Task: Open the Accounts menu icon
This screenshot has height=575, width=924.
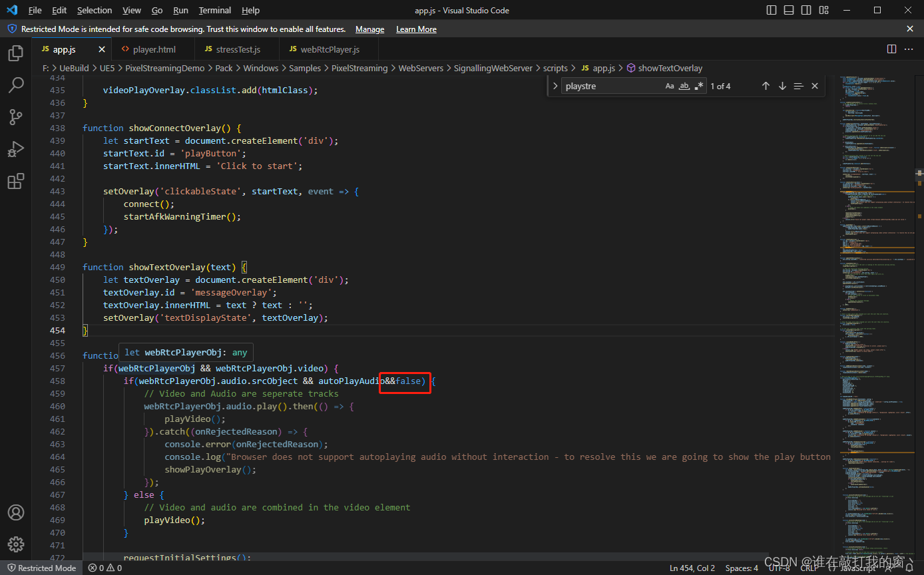Action: (x=16, y=512)
